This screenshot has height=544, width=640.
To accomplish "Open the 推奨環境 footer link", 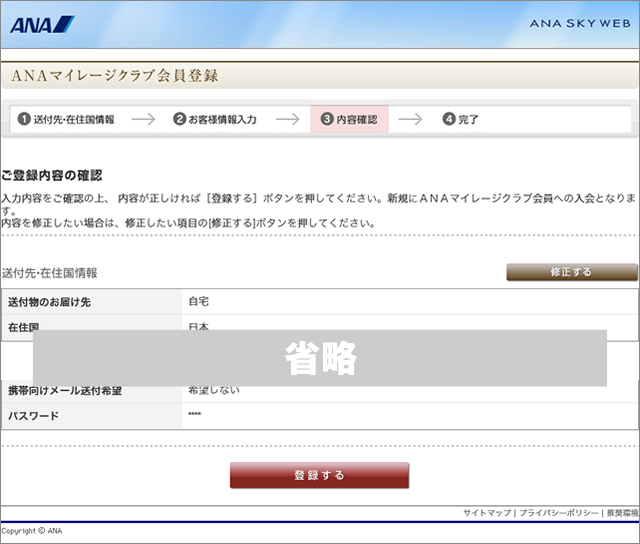I will [622, 513].
